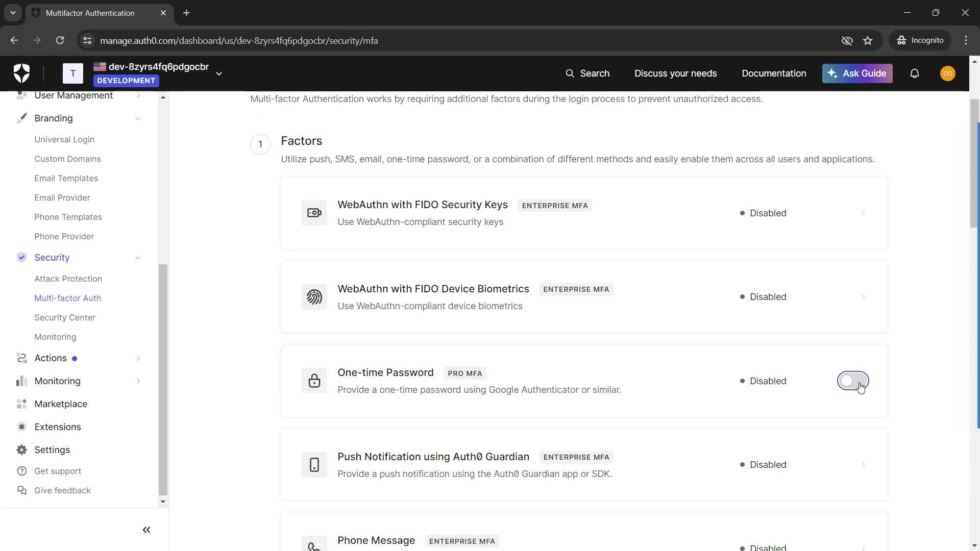
Task: Click the DEVELOPMENT environment badge
Action: [126, 81]
